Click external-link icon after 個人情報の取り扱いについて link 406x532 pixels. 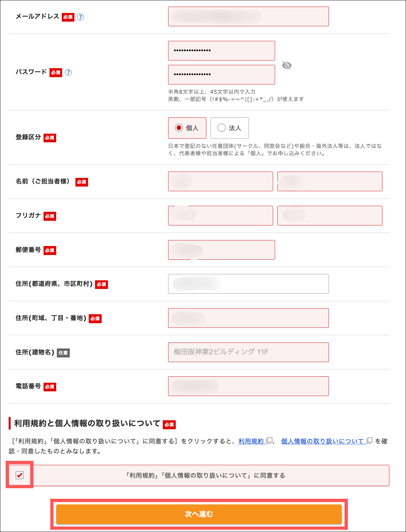(x=369, y=441)
